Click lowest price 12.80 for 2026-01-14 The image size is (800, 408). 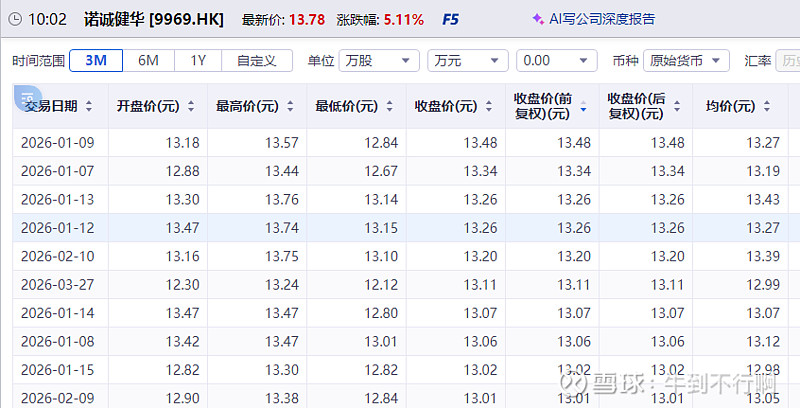click(381, 313)
